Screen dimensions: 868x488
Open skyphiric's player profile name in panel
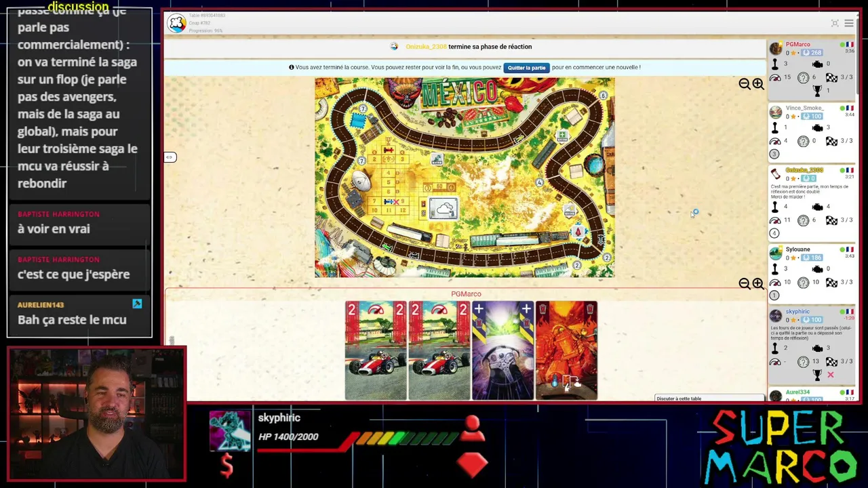[x=797, y=312]
